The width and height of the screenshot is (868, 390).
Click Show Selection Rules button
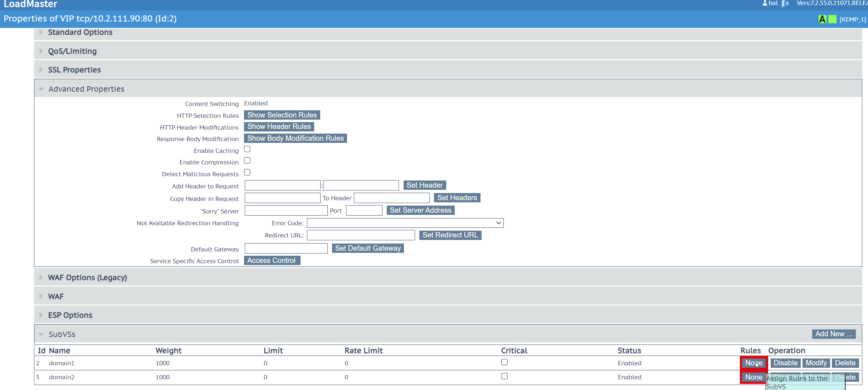tap(282, 115)
